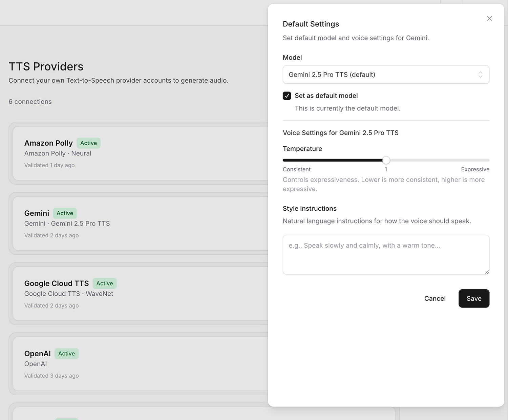Uncheck the Set as default model checkbox

tap(287, 96)
